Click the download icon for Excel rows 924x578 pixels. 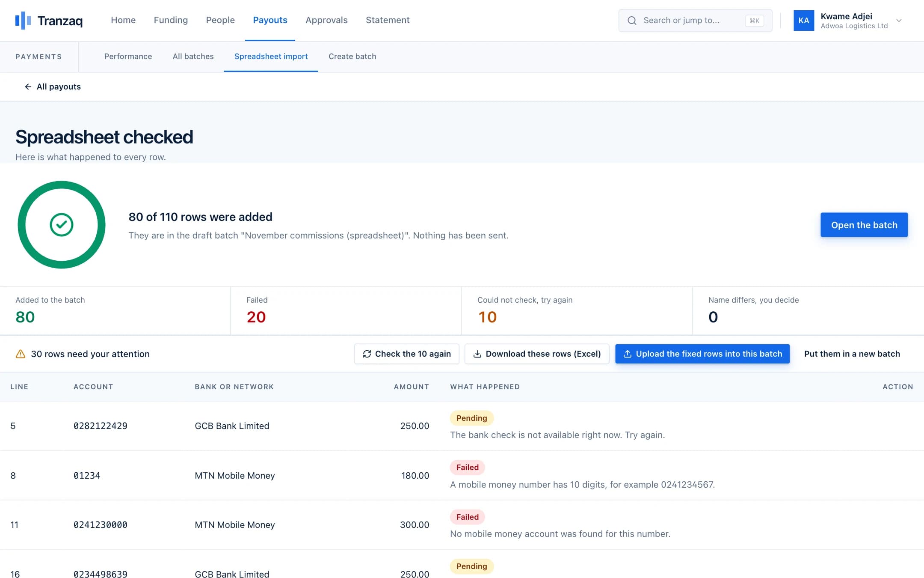pos(477,354)
